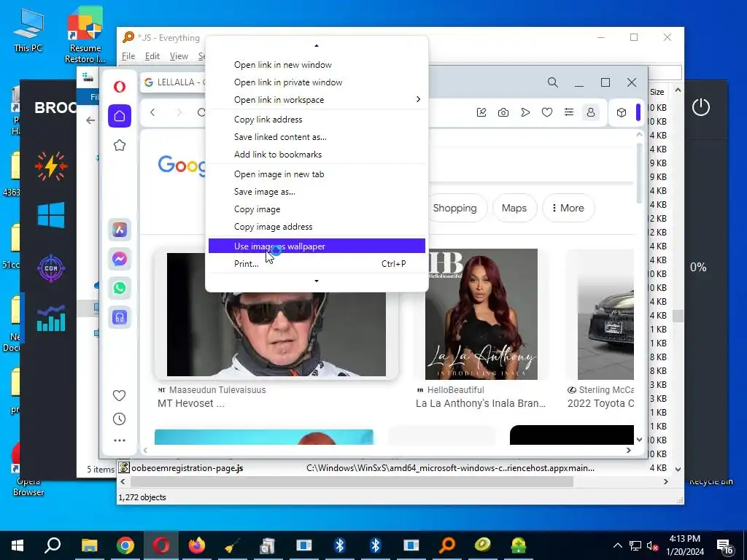Choose 'Copy image address' menu entry
747x560 pixels.
point(317,227)
